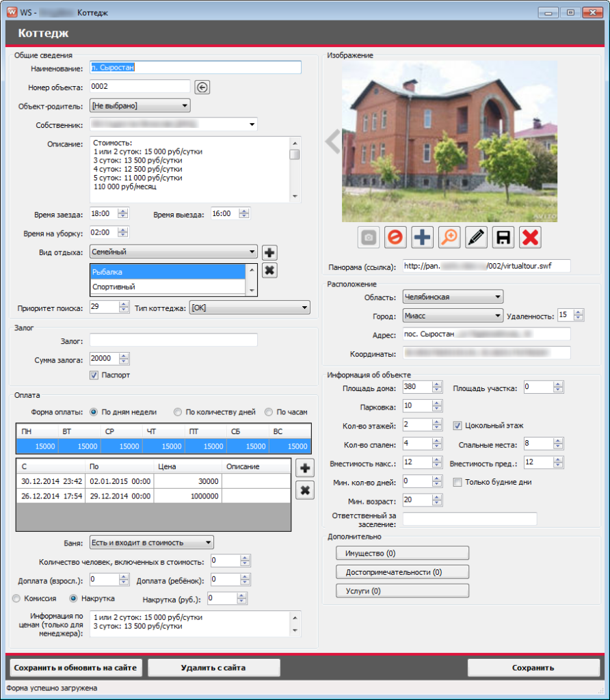610x700 pixels.
Task: Open the Область dropdown
Action: 453,297
